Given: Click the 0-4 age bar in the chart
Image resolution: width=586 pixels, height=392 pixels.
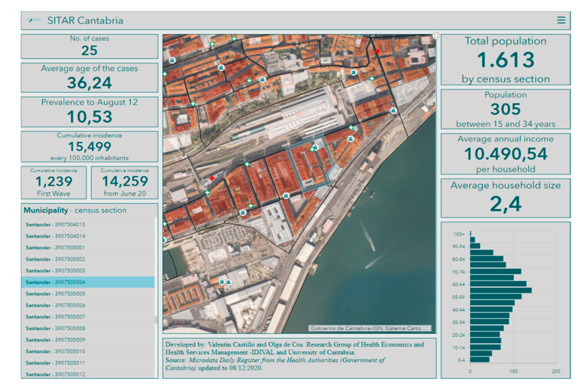Looking at the screenshot, I should 480,360.
